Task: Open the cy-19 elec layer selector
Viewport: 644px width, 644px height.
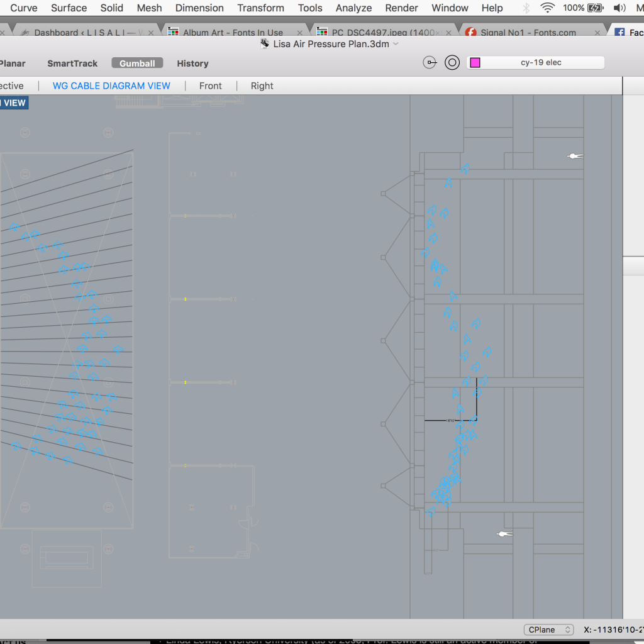Action: point(536,62)
